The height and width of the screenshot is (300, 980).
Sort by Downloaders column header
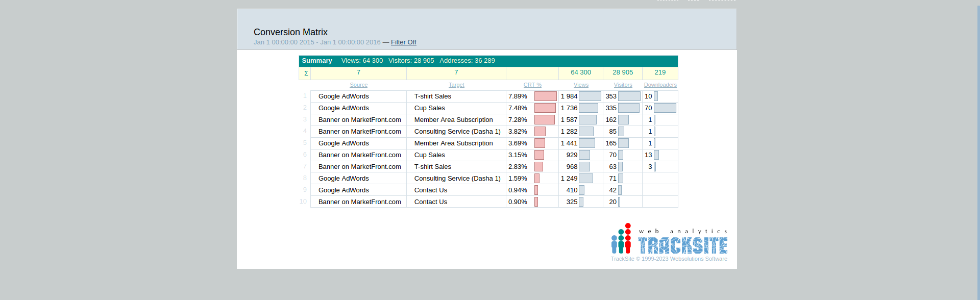pyautogui.click(x=660, y=85)
